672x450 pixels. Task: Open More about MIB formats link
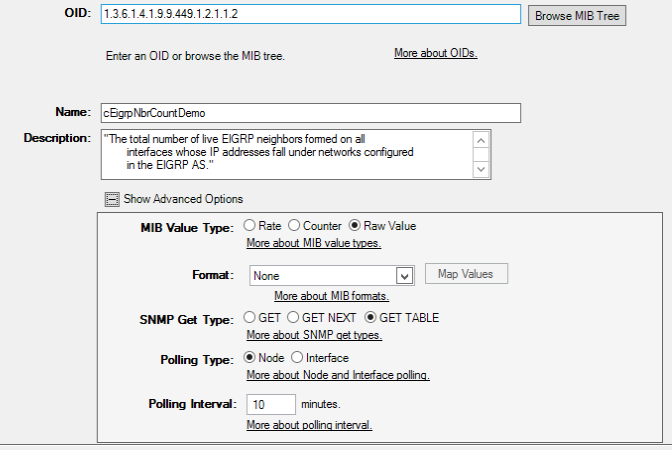tap(332, 296)
